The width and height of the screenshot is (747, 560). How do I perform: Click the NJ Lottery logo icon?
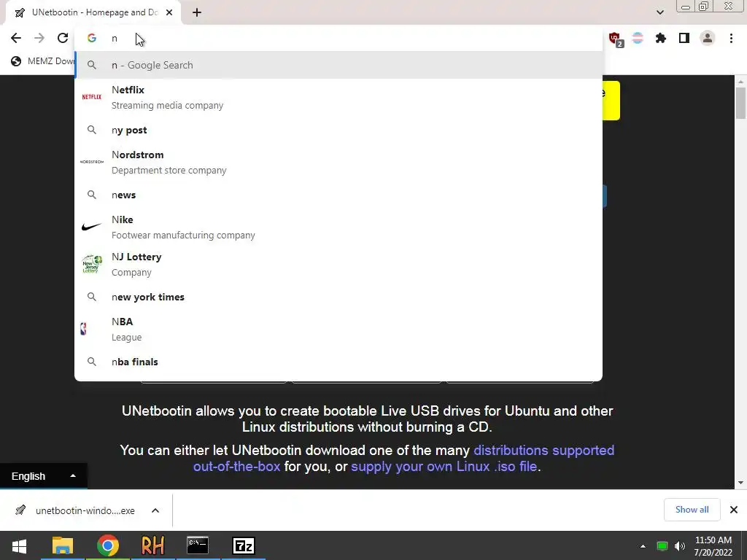click(91, 264)
